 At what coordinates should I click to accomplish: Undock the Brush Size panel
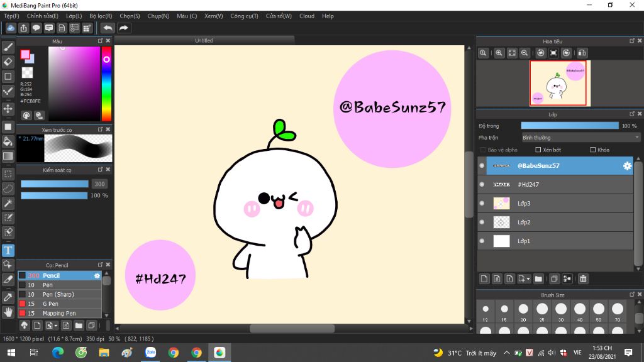tap(631, 295)
